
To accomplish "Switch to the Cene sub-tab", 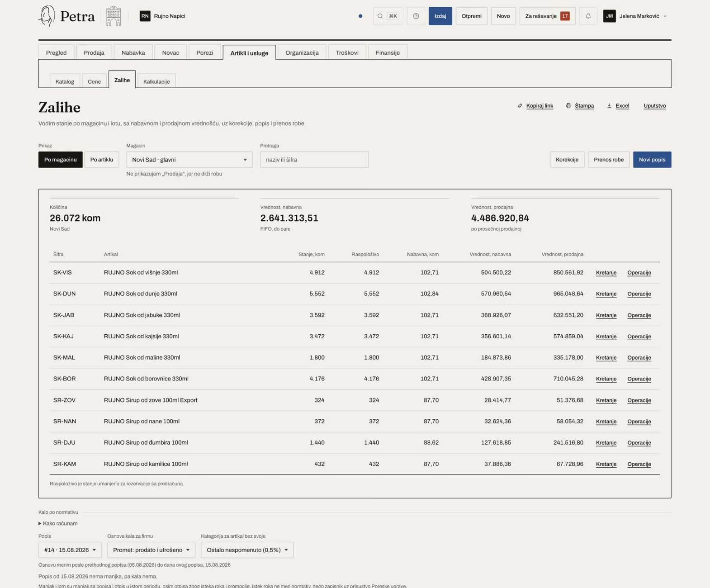I will (94, 81).
